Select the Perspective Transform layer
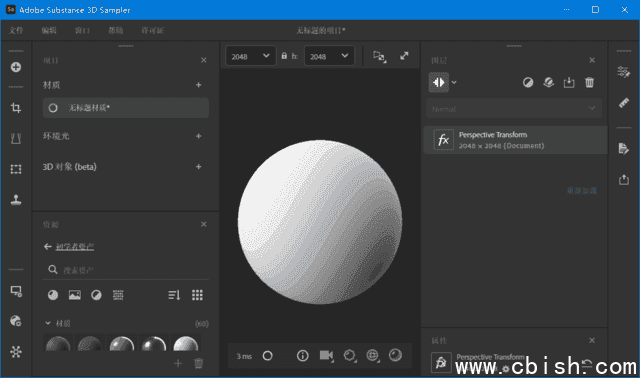The width and height of the screenshot is (640, 378). point(516,140)
